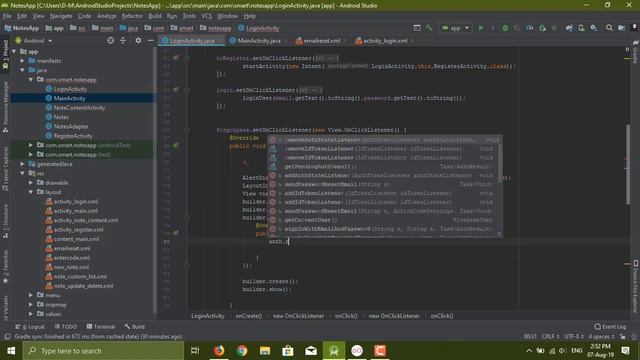Click the Attach Debugger to Android Process icon
Screen dimensions: 640x360
[542, 28]
